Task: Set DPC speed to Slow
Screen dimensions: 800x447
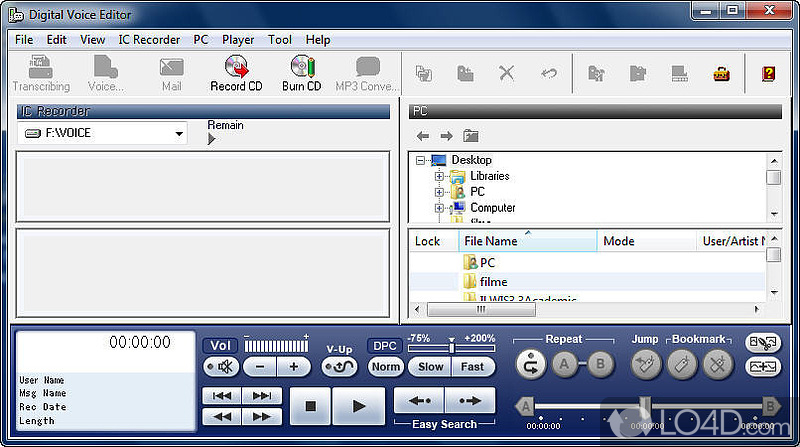Action: (430, 366)
